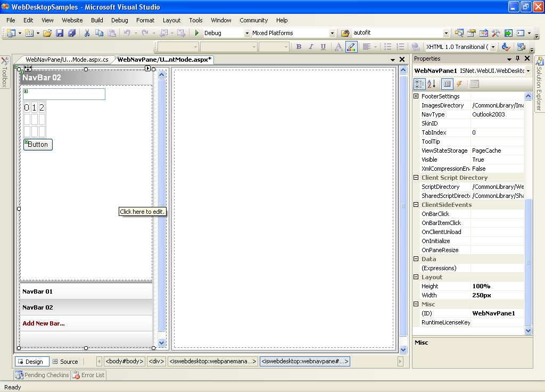Toggle the Categorized properties view
545x392 pixels.
419,84
